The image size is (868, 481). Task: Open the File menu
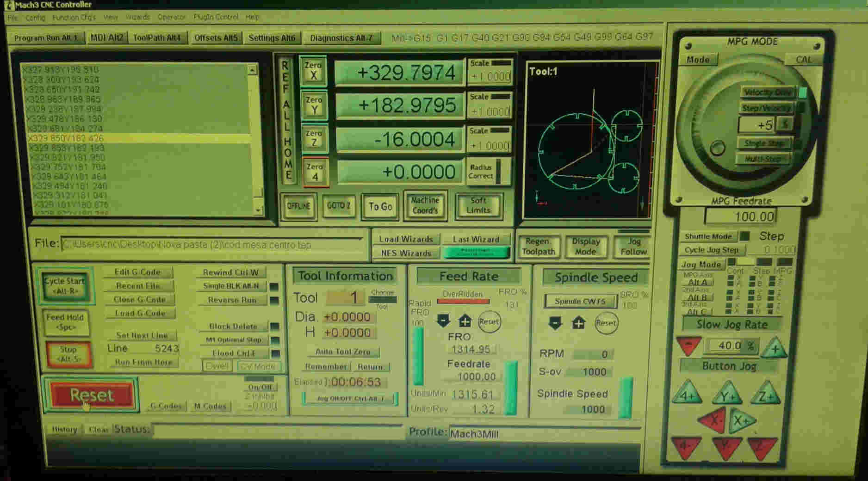coord(12,18)
